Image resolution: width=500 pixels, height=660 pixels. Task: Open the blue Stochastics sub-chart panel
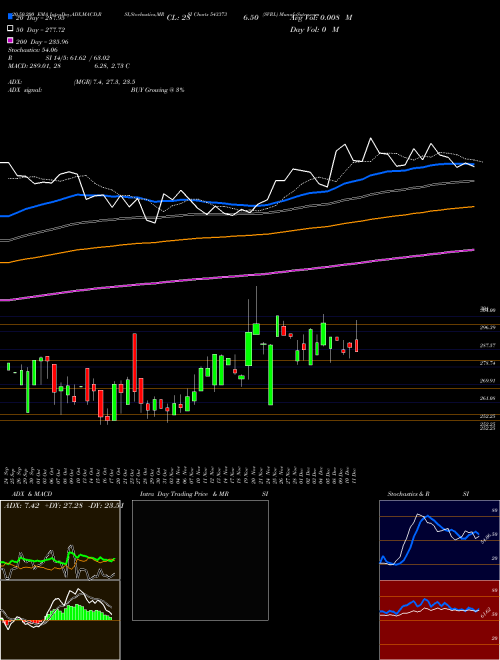[439, 540]
